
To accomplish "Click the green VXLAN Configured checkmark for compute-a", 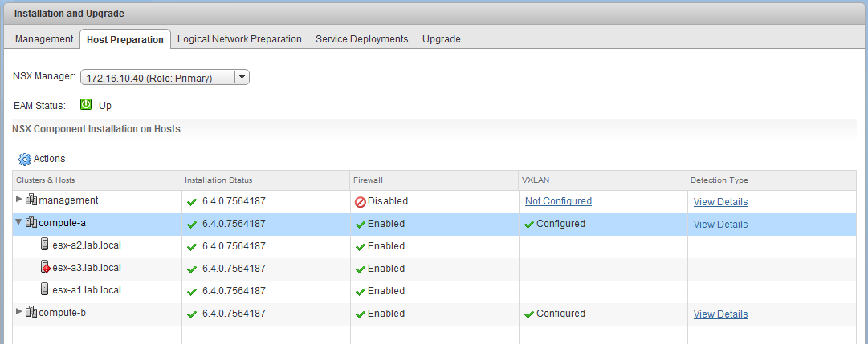I will tap(528, 225).
